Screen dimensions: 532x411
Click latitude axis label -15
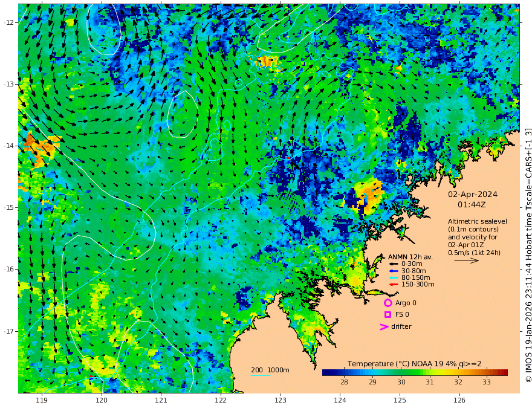pyautogui.click(x=9, y=207)
